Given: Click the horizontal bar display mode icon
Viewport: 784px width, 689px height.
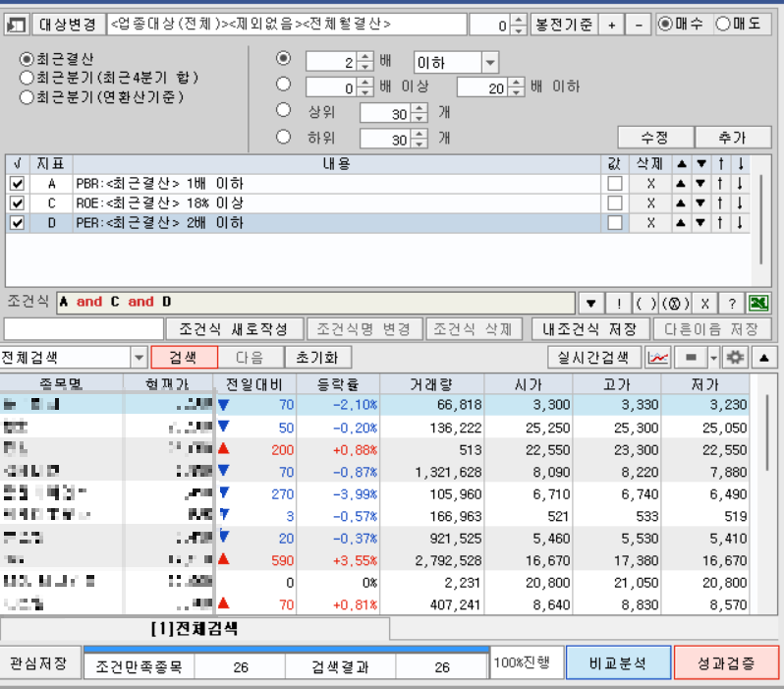Looking at the screenshot, I should click(x=691, y=357).
